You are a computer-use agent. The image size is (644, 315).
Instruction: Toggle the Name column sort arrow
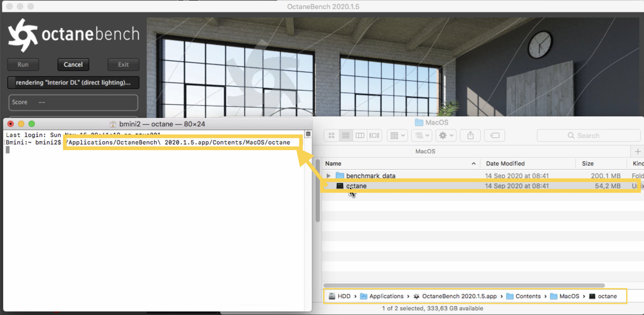click(x=474, y=164)
